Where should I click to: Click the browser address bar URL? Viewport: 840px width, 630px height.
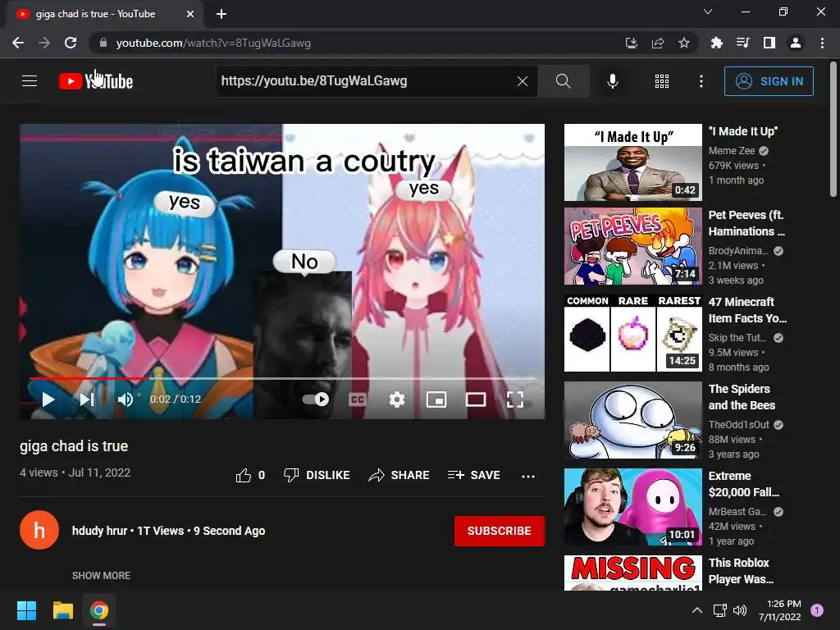pyautogui.click(x=213, y=43)
